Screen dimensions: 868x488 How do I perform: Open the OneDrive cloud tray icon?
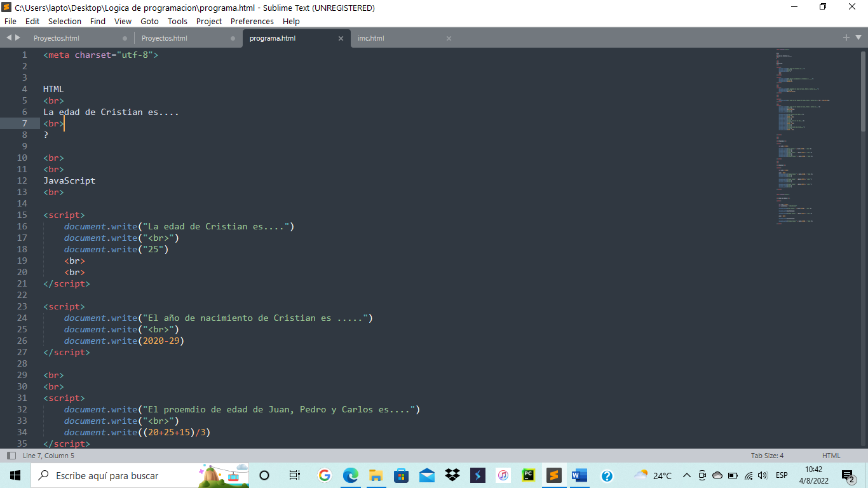[x=717, y=475]
